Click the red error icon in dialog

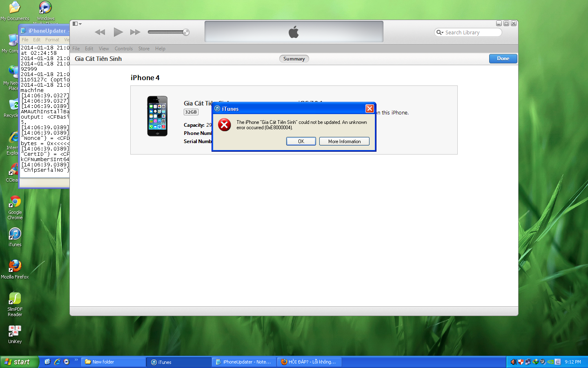point(224,125)
